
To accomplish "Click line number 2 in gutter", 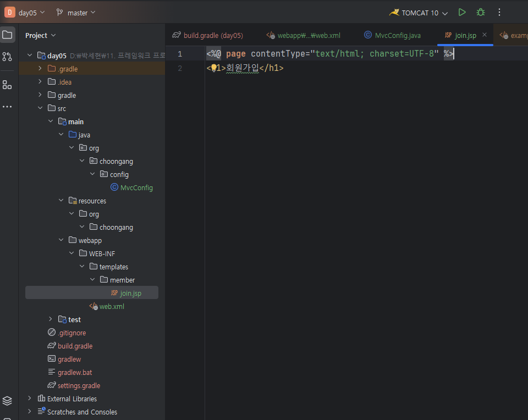I will [180, 68].
